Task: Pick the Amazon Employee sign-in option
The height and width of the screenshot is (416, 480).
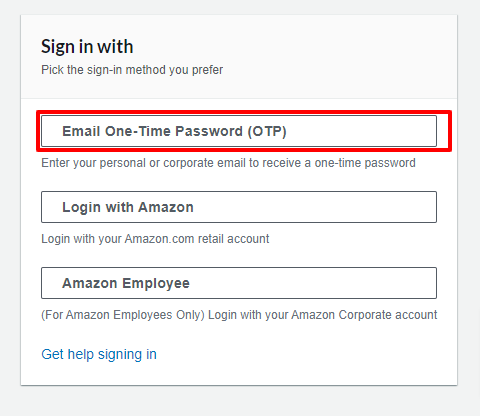Action: [x=239, y=283]
